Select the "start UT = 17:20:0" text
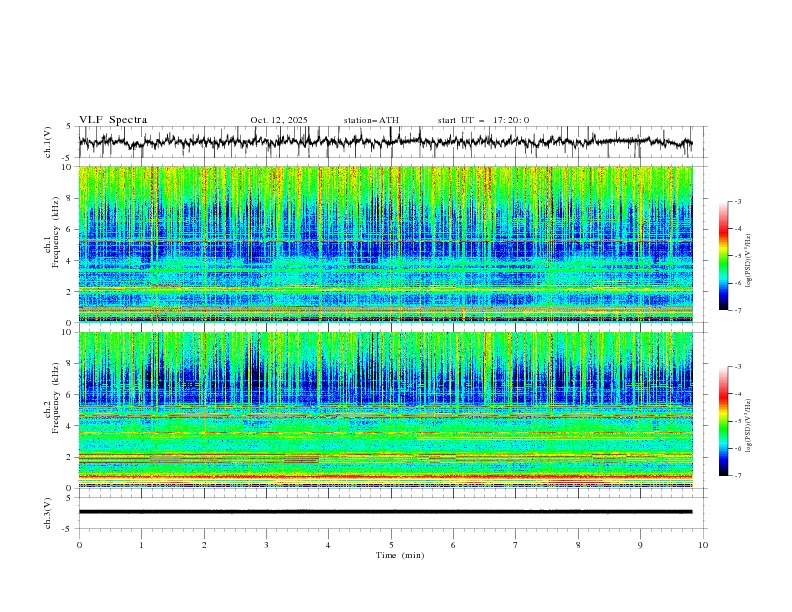This screenshot has width=792, height=612. (x=483, y=120)
